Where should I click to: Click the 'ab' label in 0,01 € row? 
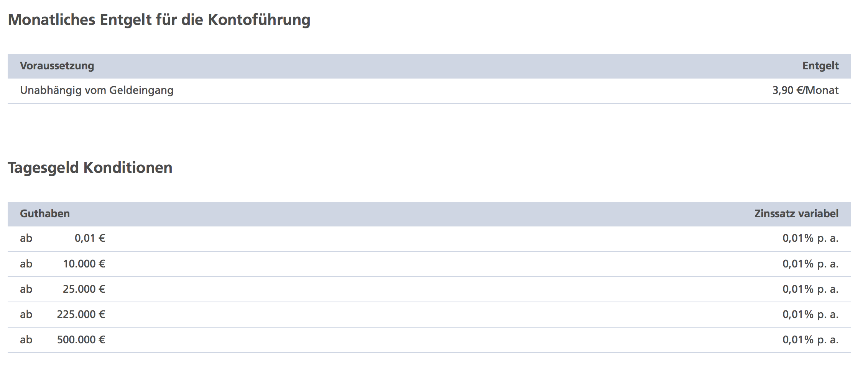[26, 238]
